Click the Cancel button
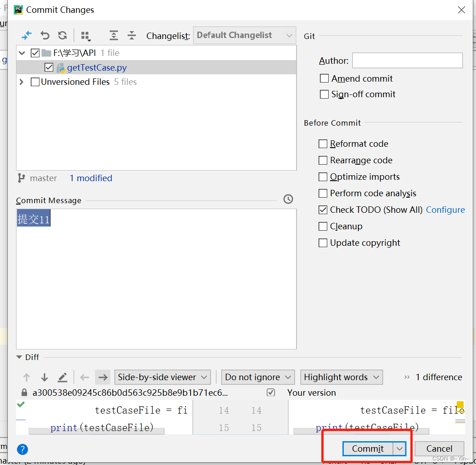 click(439, 448)
